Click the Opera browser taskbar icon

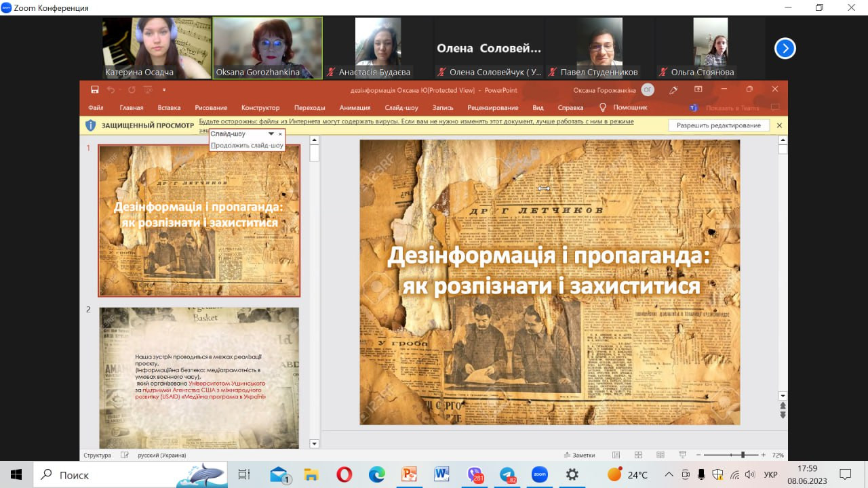point(344,474)
